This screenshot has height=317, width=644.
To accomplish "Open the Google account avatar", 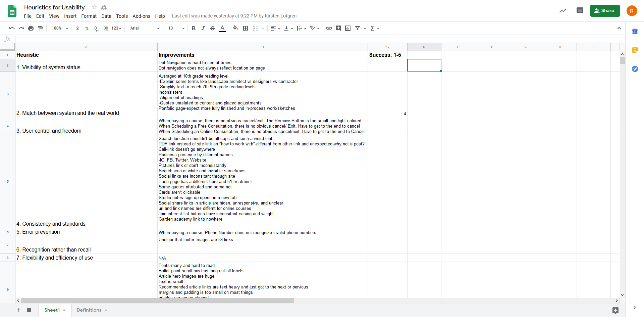I will point(632,11).
